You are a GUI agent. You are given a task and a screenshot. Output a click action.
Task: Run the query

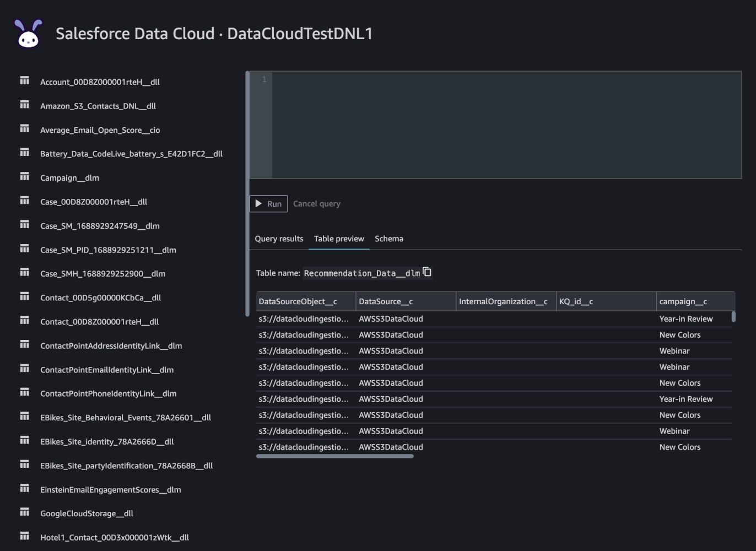click(x=269, y=204)
